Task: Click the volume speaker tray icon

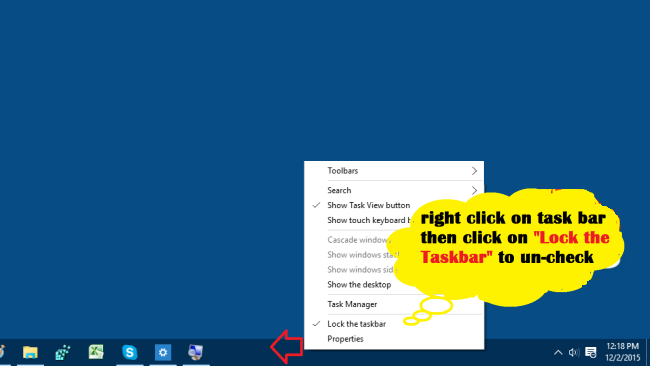Action: point(574,352)
